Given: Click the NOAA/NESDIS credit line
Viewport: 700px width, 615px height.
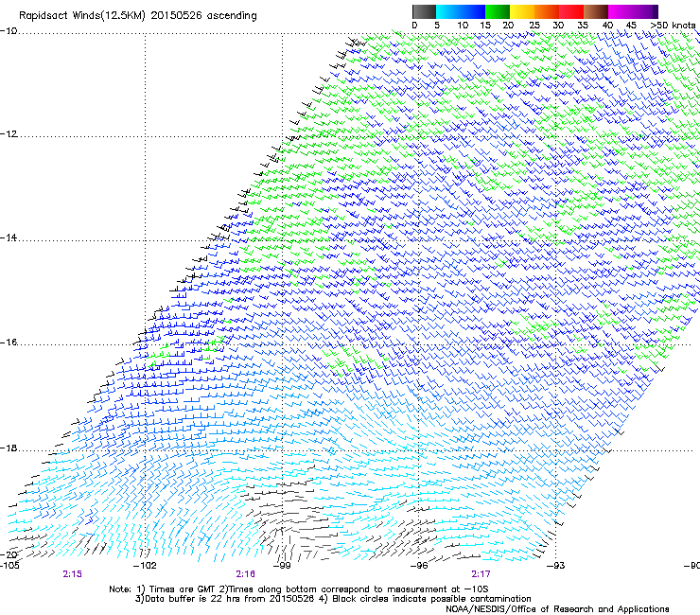Looking at the screenshot, I should [x=557, y=609].
